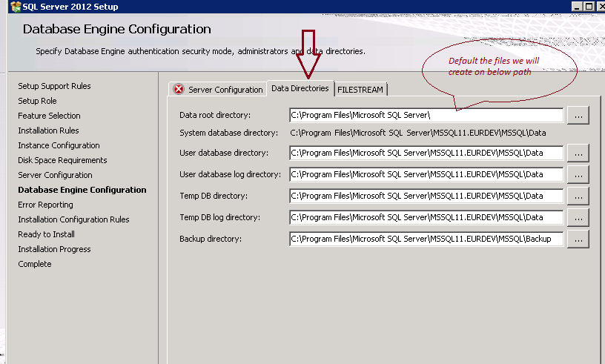
Task: Click the Data root directory field
Action: pos(426,115)
